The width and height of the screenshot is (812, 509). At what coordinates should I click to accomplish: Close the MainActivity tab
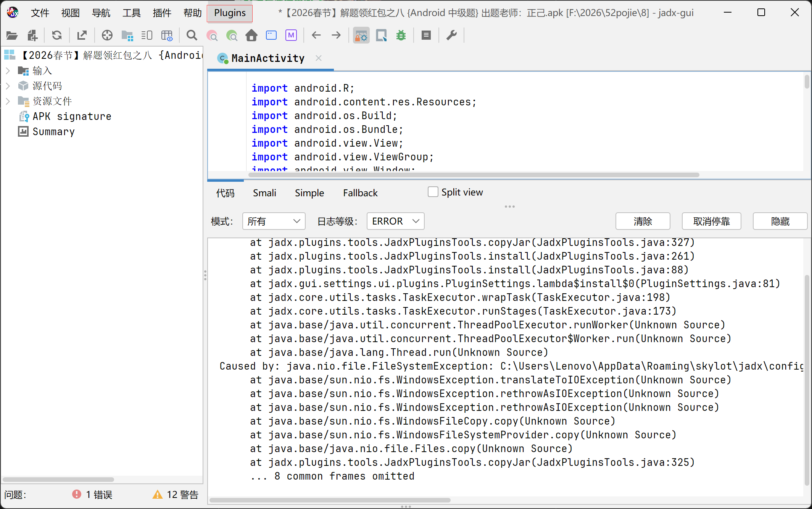pyautogui.click(x=319, y=58)
